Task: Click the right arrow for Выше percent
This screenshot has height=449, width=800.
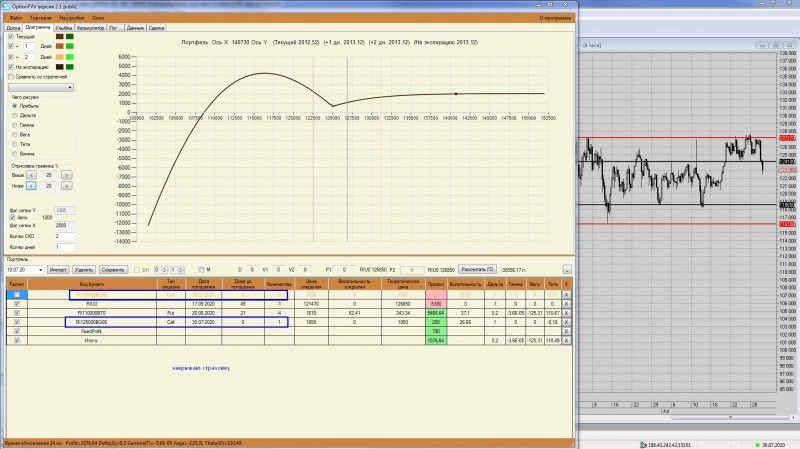Action: pos(66,175)
